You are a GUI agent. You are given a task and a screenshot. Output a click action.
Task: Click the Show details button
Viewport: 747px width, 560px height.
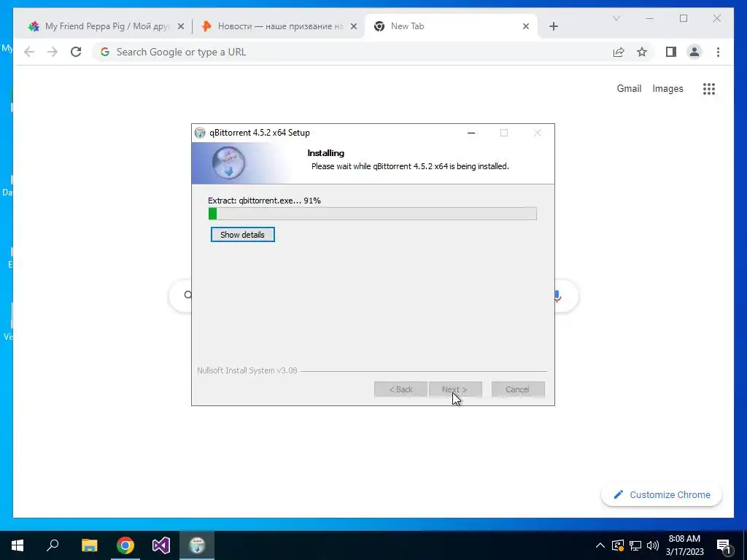(242, 234)
